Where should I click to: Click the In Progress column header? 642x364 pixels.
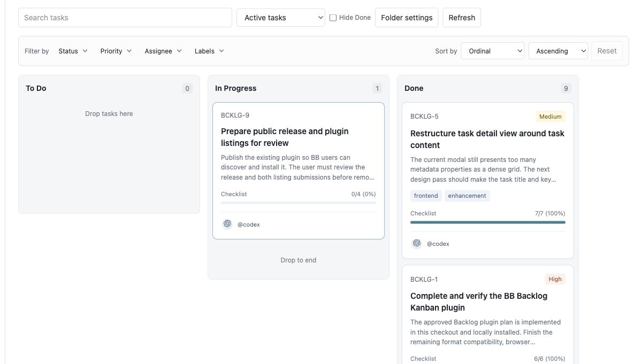click(235, 88)
